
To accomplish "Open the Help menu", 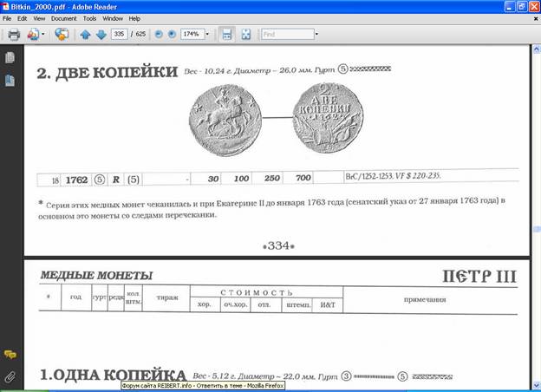I will pos(134,18).
